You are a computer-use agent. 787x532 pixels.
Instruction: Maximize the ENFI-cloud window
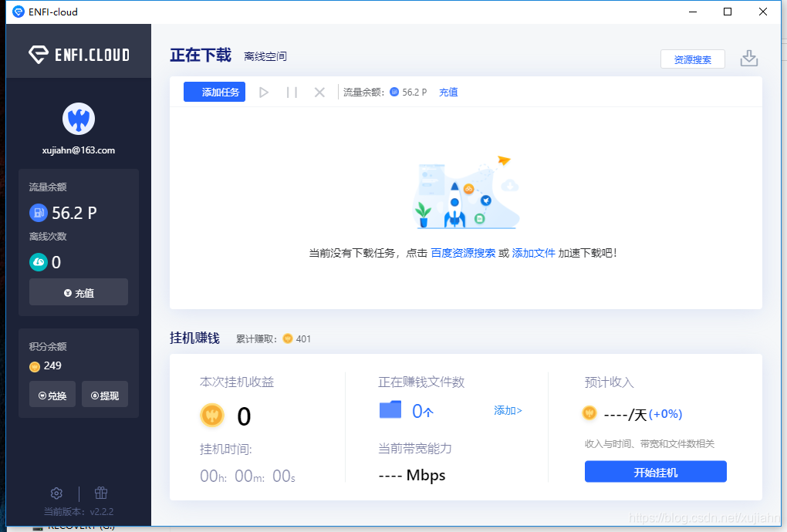tap(728, 12)
